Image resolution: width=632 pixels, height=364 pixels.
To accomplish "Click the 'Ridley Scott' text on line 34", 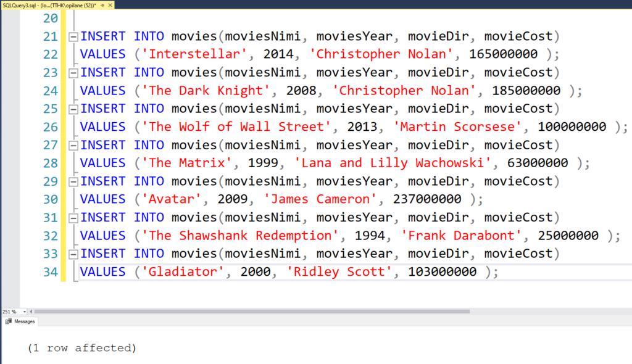I will pyautogui.click(x=340, y=273).
